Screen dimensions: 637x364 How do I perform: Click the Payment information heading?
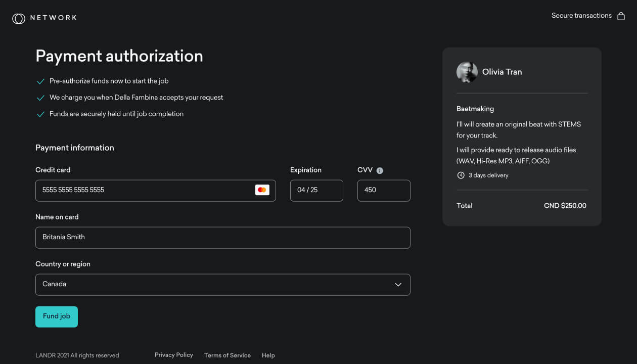click(75, 148)
